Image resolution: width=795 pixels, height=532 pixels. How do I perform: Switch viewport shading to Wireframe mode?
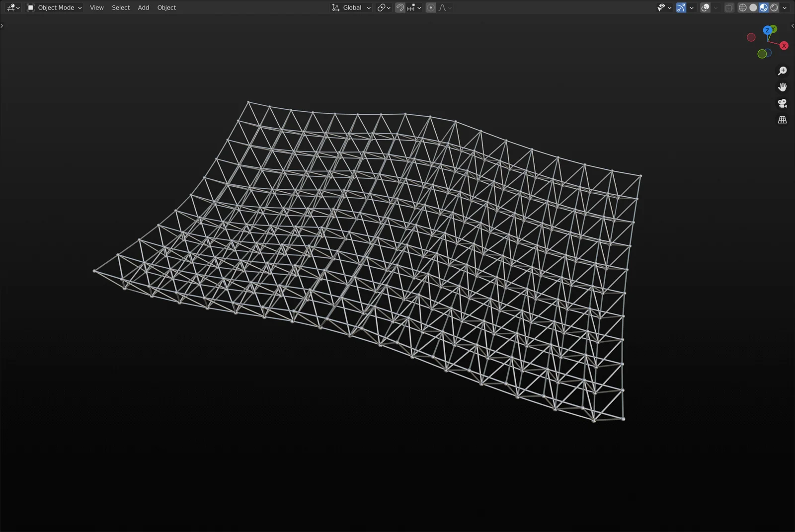coord(742,7)
